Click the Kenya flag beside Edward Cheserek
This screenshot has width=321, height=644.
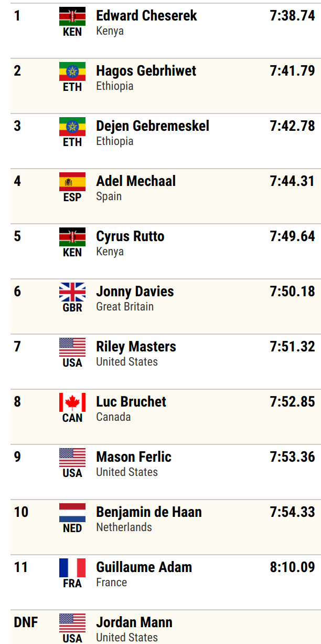click(x=72, y=16)
